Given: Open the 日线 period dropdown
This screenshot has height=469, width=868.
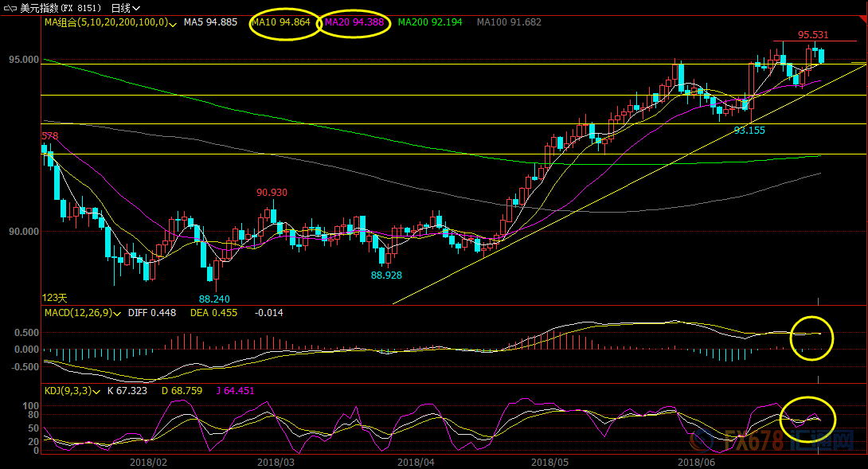Looking at the screenshot, I should (x=126, y=7).
